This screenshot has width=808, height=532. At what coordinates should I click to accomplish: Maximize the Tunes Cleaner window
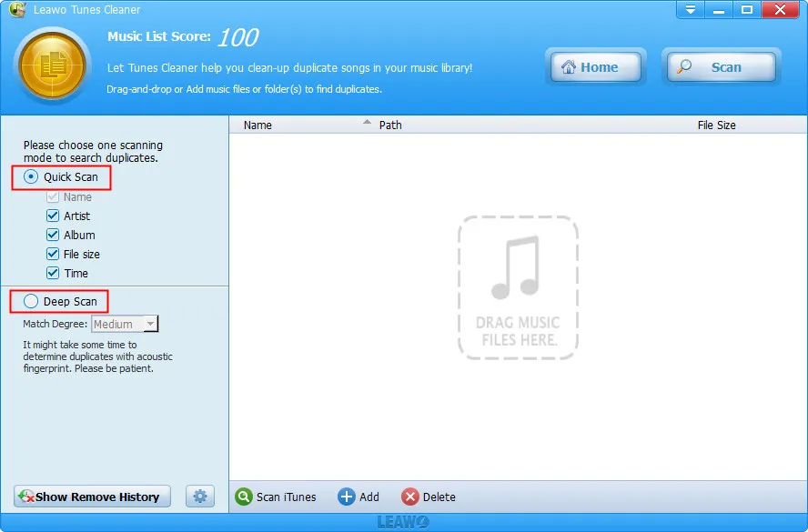[x=747, y=9]
